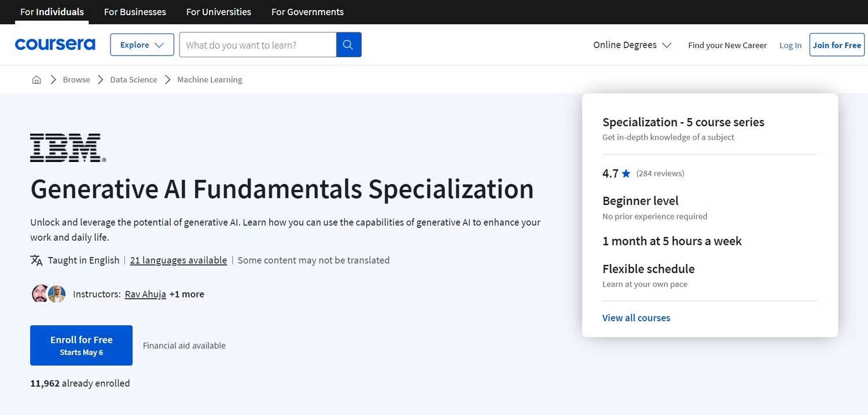Screen dimensions: 868x415
Task: Click the '(284 reviews)' text
Action: click(660, 174)
